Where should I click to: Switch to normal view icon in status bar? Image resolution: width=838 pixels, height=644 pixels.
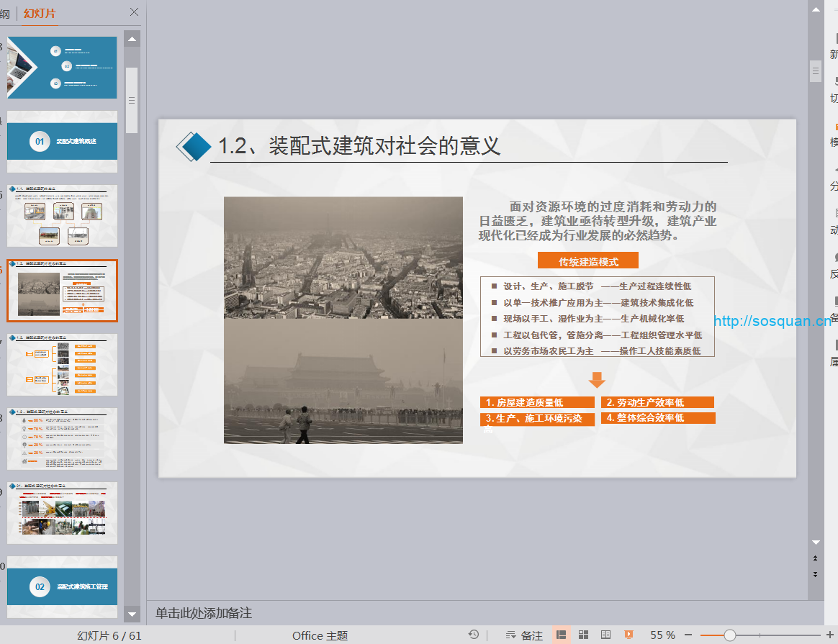tap(562, 635)
